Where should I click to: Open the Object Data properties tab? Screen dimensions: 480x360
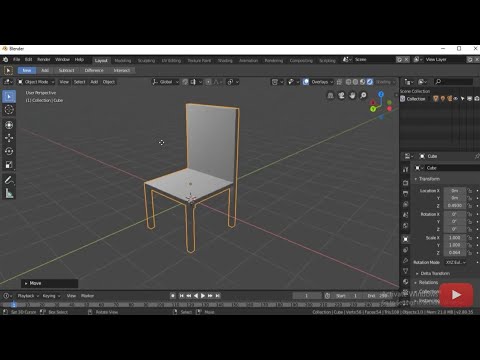click(x=406, y=271)
